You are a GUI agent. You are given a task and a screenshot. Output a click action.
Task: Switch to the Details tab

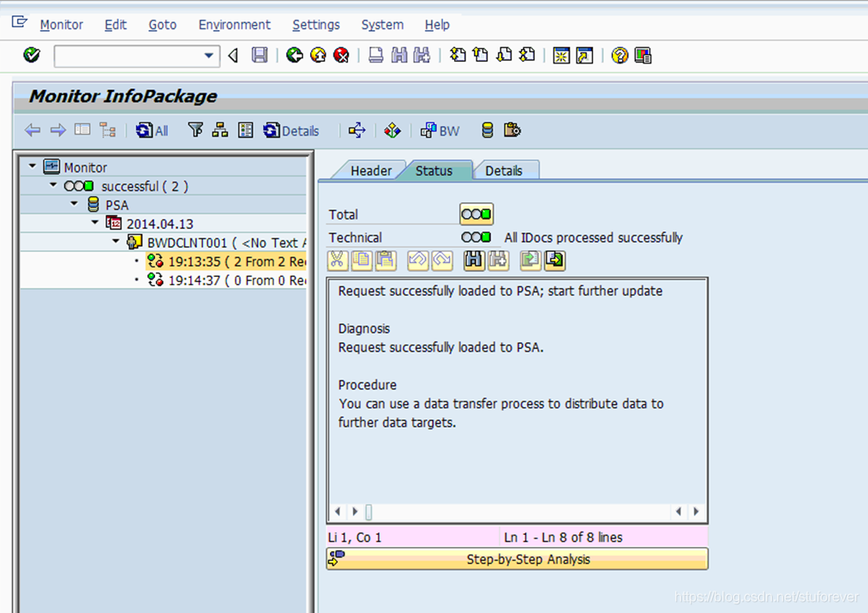504,171
